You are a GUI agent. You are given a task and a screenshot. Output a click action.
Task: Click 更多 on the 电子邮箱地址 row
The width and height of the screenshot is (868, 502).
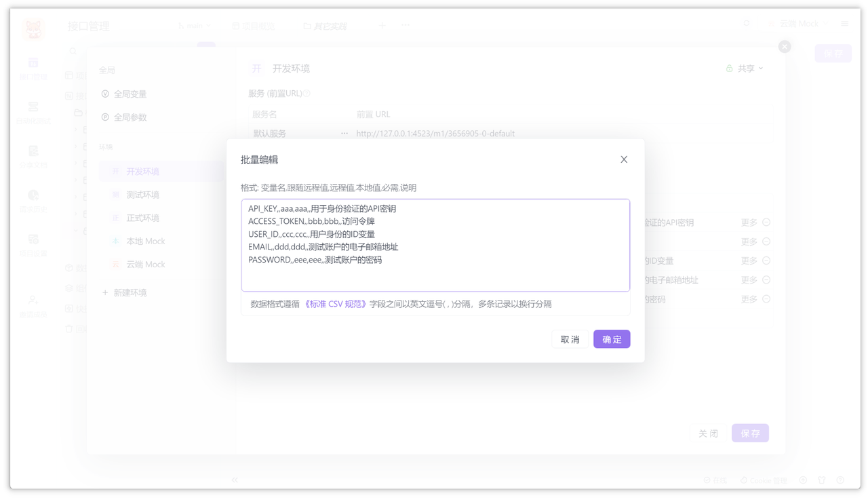click(x=749, y=279)
